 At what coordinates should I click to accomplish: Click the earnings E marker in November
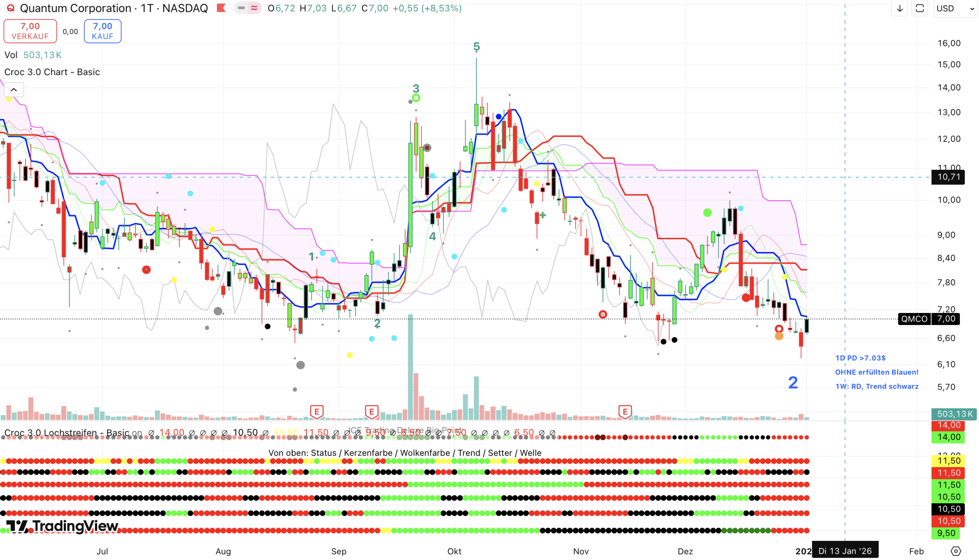625,412
